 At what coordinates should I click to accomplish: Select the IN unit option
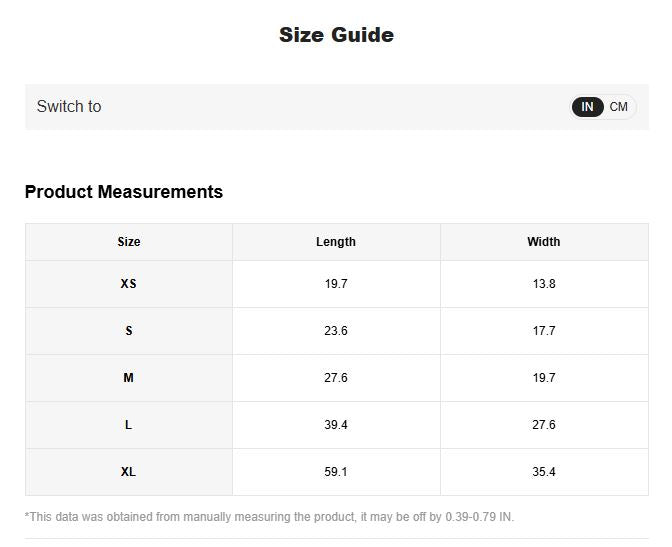click(x=588, y=107)
